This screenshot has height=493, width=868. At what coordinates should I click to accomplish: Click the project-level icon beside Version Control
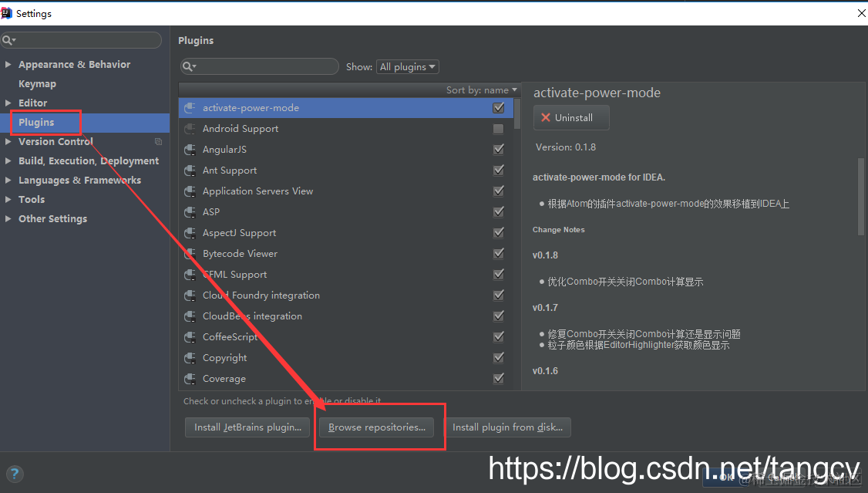(158, 142)
